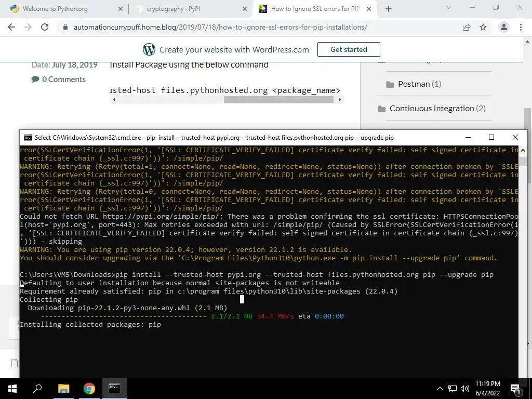The width and height of the screenshot is (532, 399).
Task: Open the 0 Comments link
Action: (63, 79)
